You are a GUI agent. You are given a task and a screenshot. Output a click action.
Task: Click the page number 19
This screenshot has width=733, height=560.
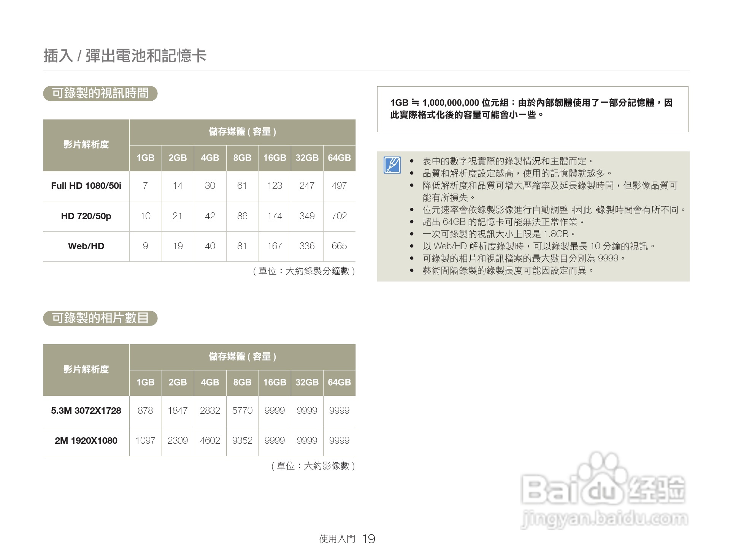click(369, 538)
